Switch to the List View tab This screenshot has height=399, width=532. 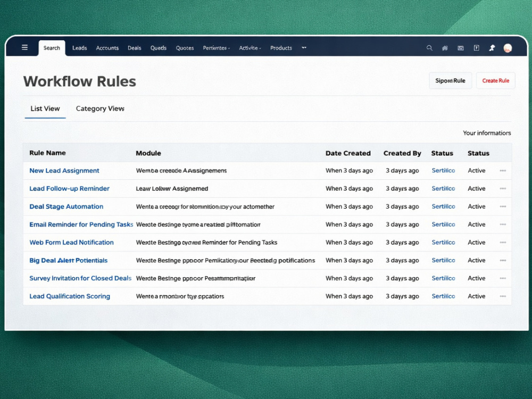pyautogui.click(x=45, y=109)
